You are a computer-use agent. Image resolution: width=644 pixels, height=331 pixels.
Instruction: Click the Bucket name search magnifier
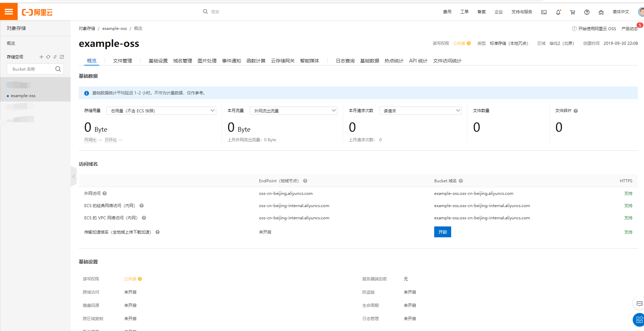point(58,69)
